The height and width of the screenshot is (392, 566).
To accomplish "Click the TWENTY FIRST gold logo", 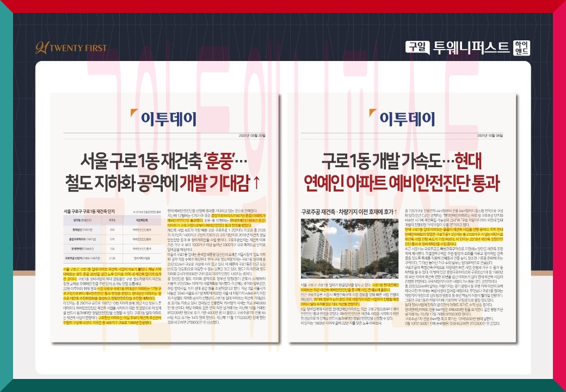I will [x=71, y=48].
